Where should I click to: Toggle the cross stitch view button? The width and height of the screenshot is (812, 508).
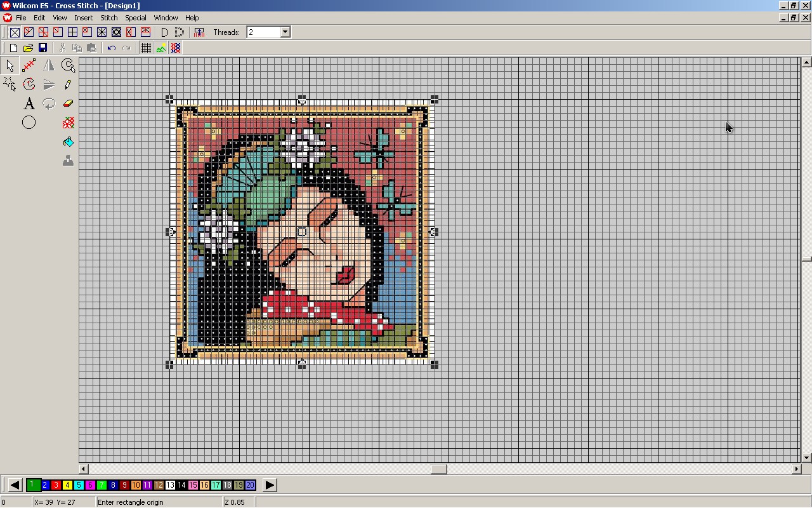point(176,48)
